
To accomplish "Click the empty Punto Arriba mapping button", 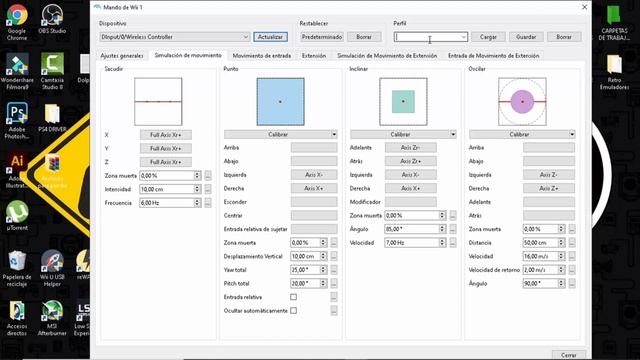I will pos(314,147).
